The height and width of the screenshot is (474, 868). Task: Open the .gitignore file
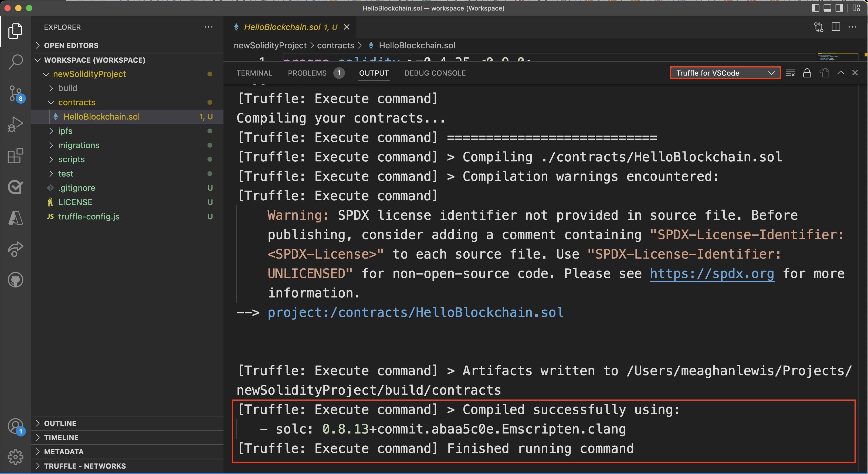127,188
